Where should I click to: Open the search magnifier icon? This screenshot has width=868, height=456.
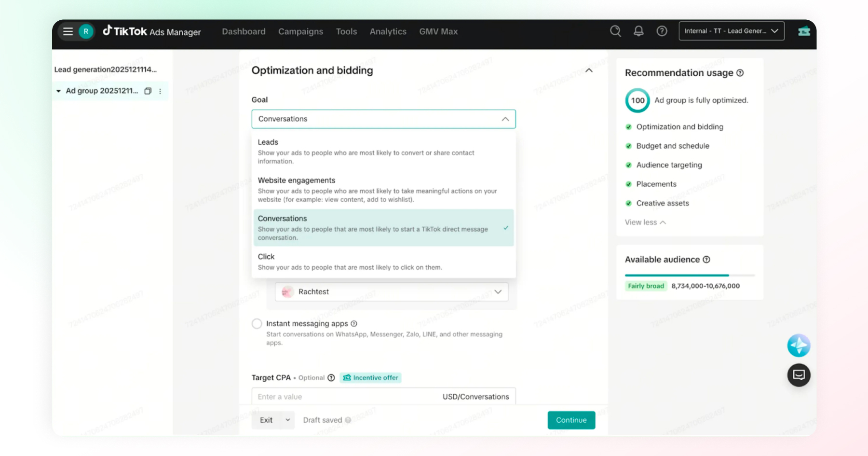[x=615, y=31]
